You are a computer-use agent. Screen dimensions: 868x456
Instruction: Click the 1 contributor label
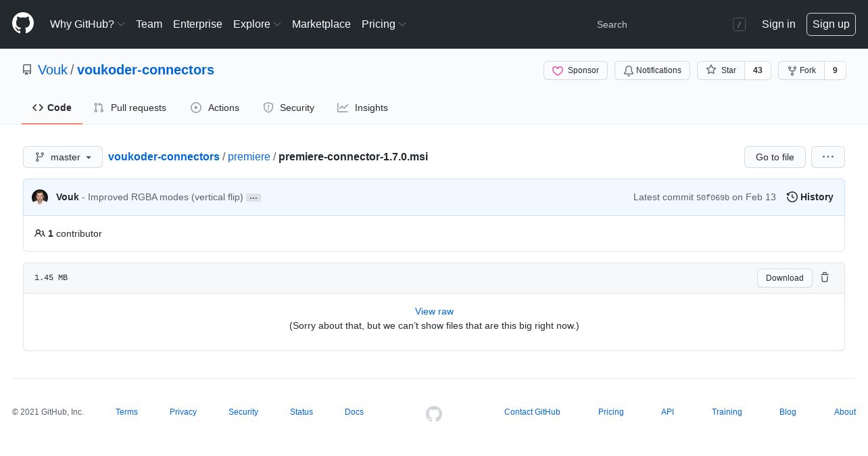[68, 233]
